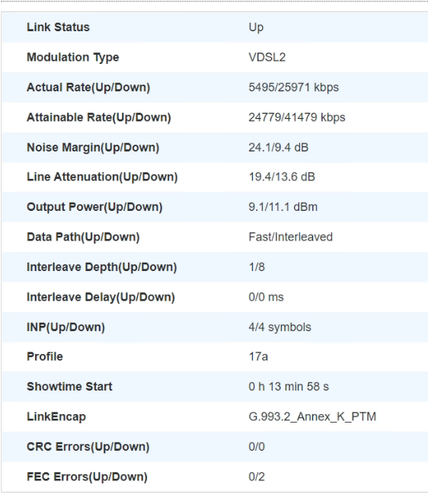
Task: Select the FEC Errors 0/2 value
Action: pyautogui.click(x=257, y=477)
